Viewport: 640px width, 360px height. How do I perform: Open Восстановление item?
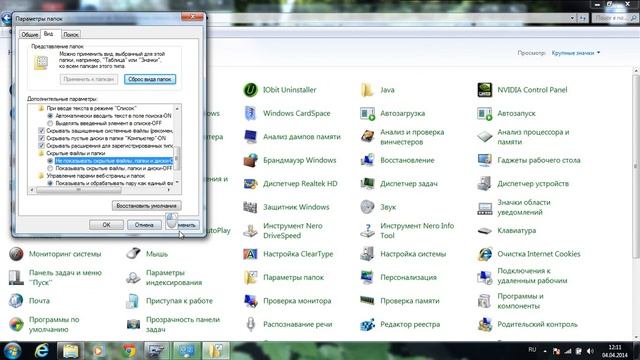(398, 160)
